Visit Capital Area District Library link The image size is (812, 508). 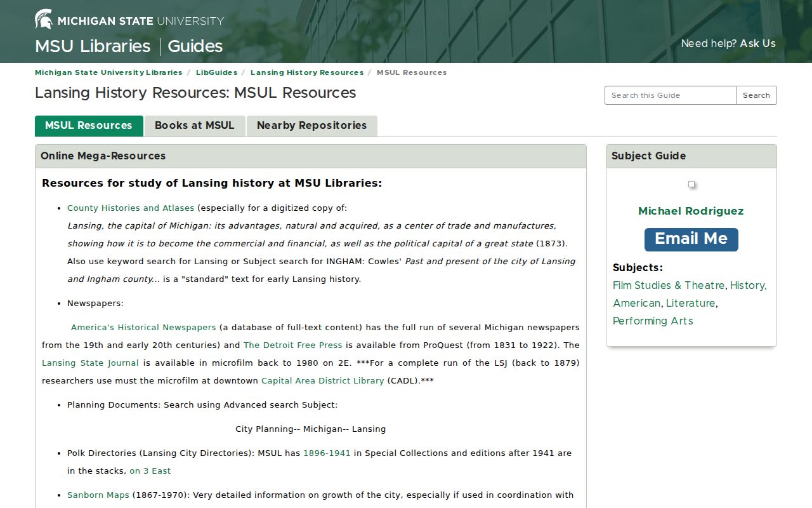(323, 380)
